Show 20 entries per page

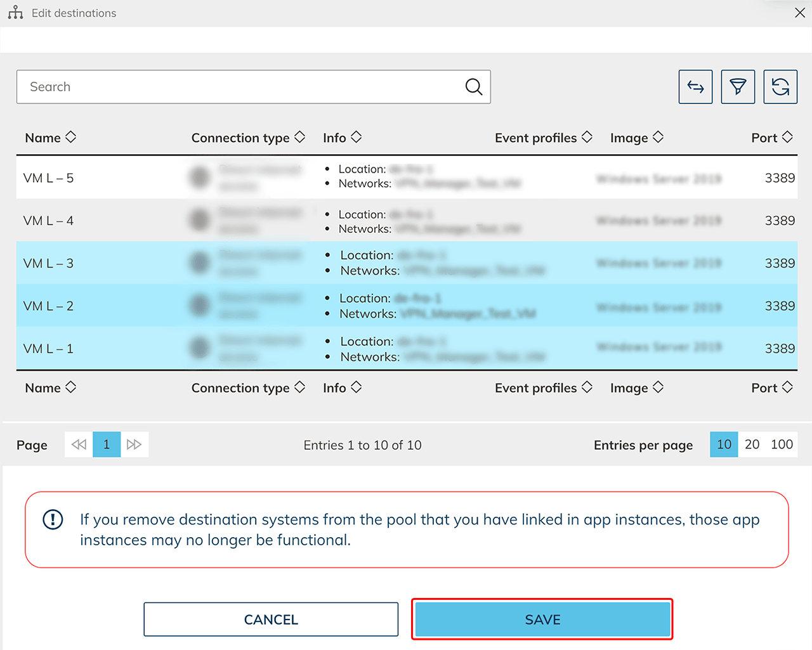click(752, 445)
